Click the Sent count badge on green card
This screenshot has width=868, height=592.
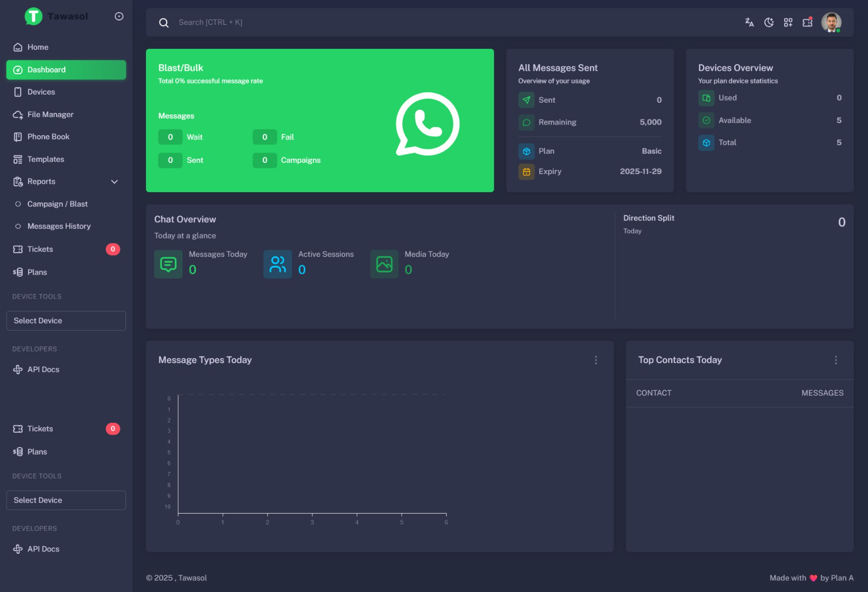pos(170,160)
